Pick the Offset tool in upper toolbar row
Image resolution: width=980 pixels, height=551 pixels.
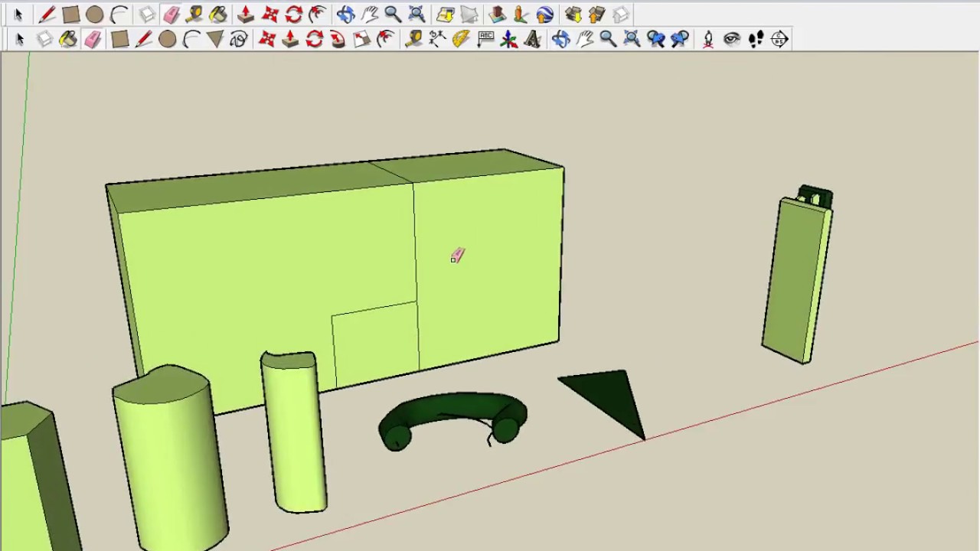(317, 15)
